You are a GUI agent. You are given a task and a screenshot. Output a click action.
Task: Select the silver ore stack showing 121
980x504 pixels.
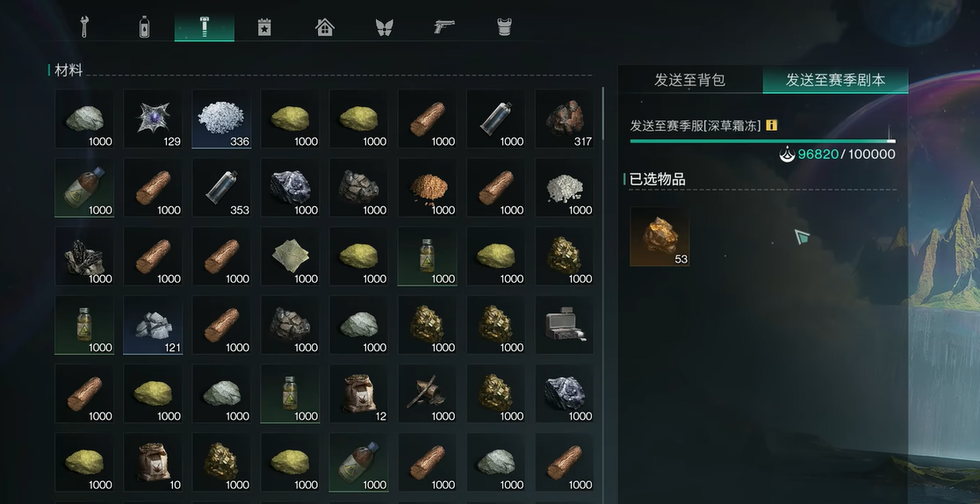(x=153, y=325)
